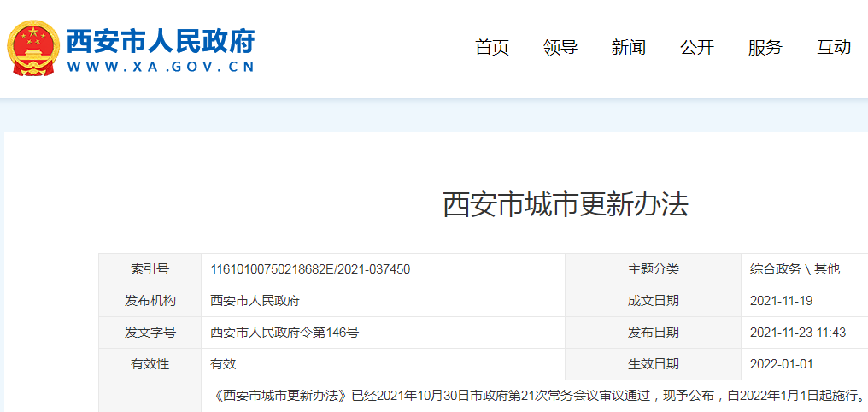Click the 综合政务 \ 其他 category value
Image resolution: width=868 pixels, height=412 pixels.
(795, 270)
